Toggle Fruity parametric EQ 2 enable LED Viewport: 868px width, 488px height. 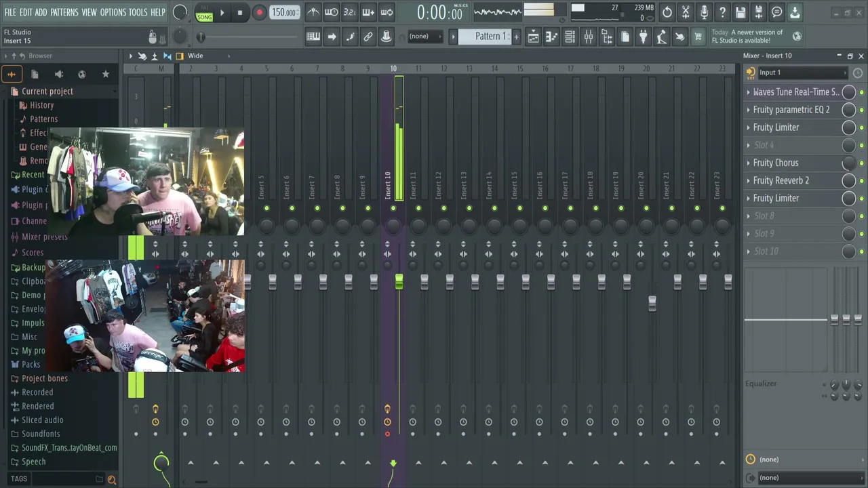[x=862, y=110]
